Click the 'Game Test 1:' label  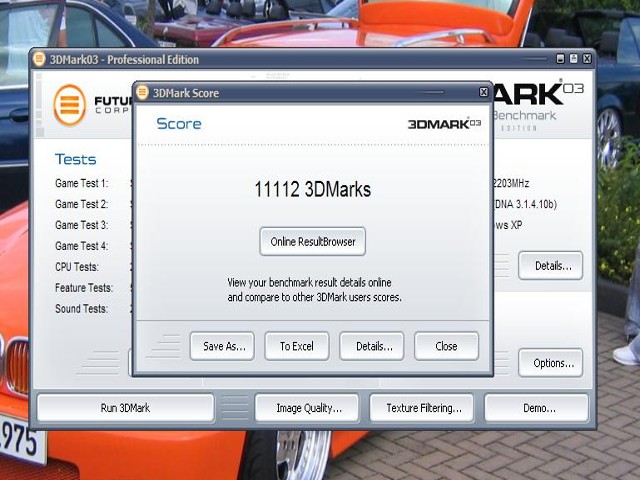tap(82, 183)
